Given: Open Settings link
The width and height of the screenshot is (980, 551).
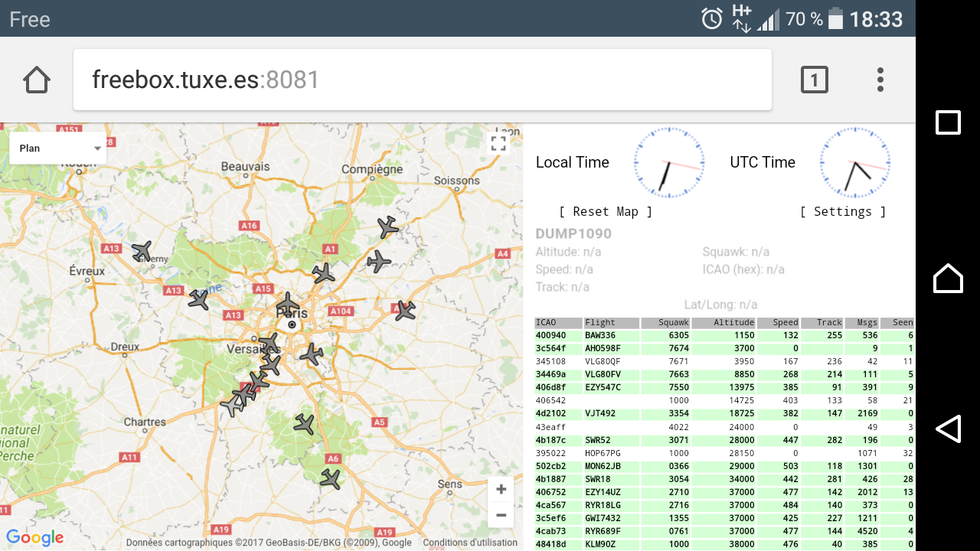Looking at the screenshot, I should (843, 212).
